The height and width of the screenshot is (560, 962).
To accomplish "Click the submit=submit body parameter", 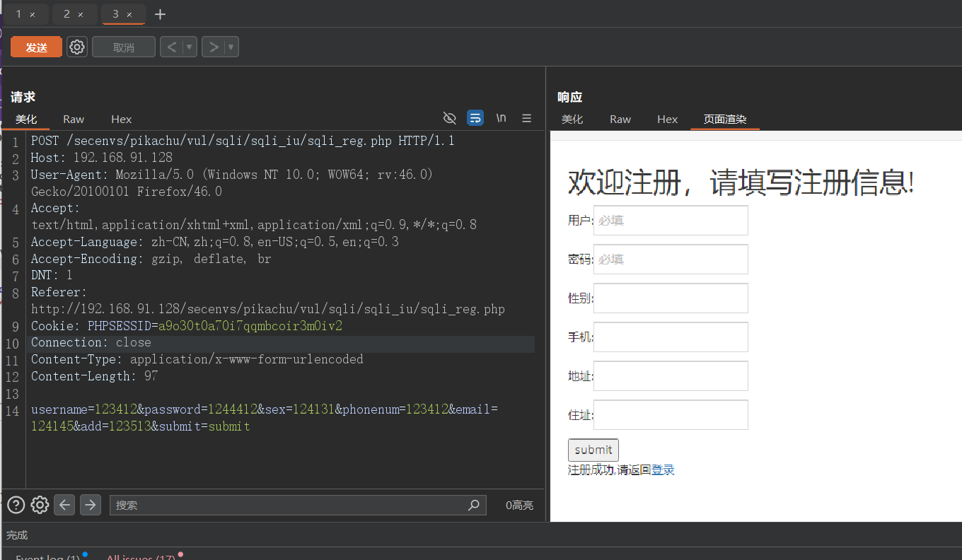I will point(204,426).
